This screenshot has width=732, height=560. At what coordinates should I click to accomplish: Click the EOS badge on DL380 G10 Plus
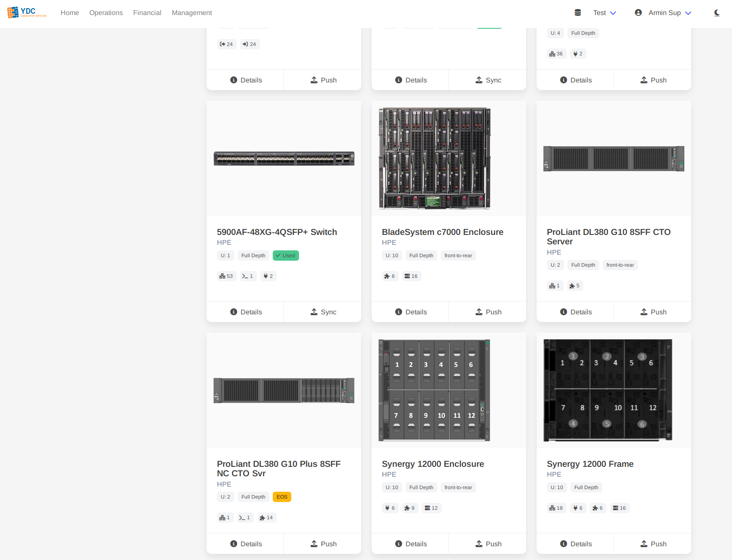tap(282, 497)
